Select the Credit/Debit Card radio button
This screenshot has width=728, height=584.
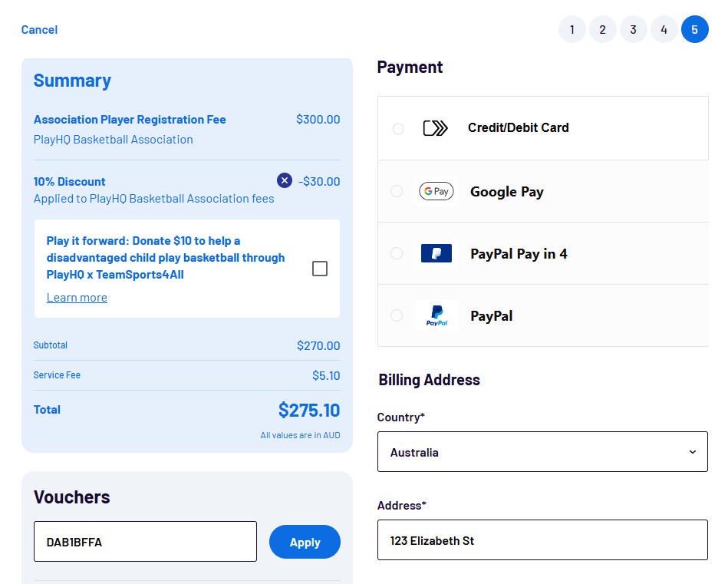(x=397, y=128)
